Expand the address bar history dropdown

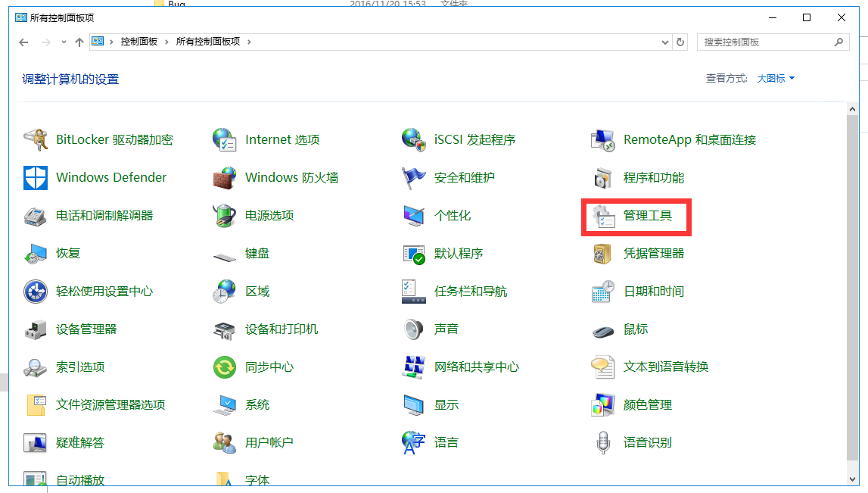[665, 42]
